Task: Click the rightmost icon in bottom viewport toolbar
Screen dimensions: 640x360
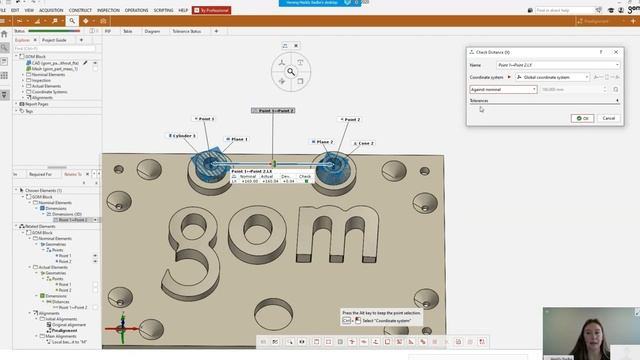Action: 482,342
